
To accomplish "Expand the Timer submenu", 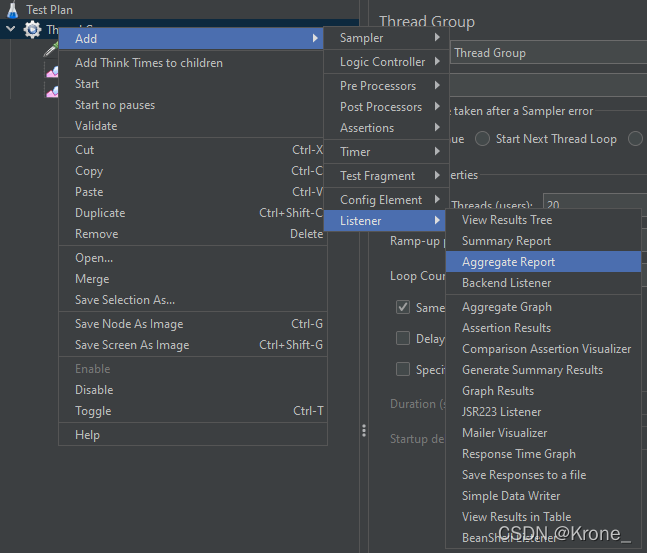I will (x=386, y=152).
